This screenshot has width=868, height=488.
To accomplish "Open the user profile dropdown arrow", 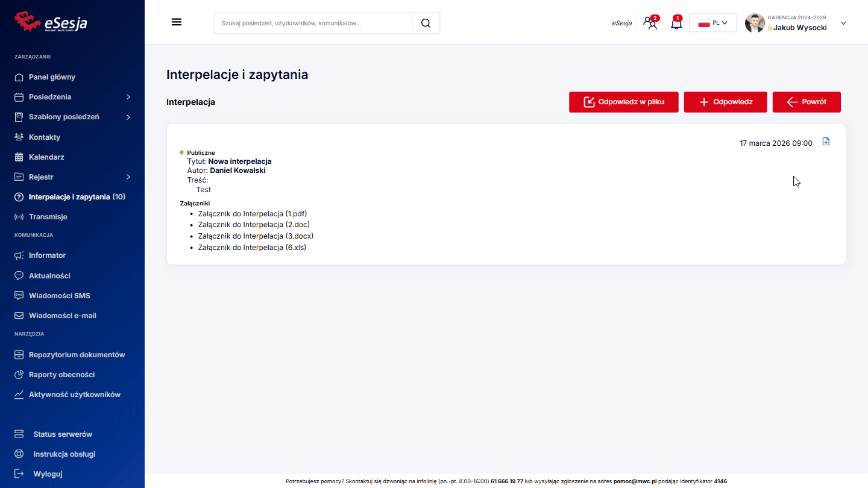I will pos(843,23).
